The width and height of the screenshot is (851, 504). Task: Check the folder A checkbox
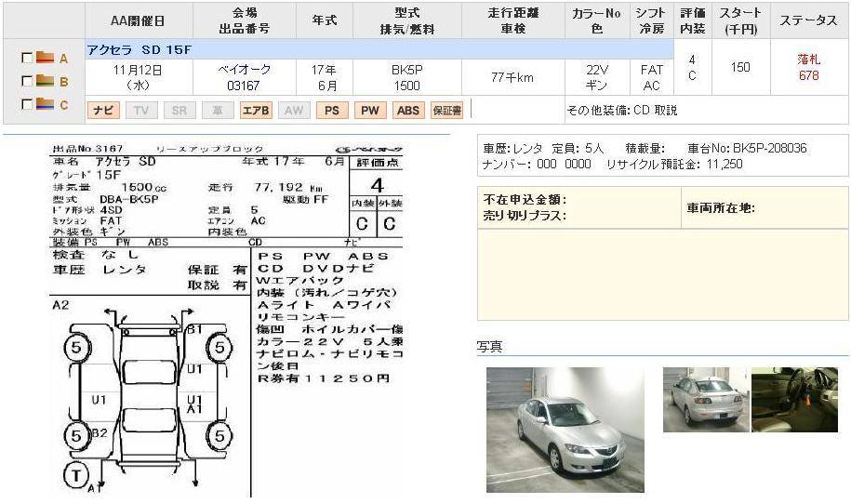pos(26,58)
